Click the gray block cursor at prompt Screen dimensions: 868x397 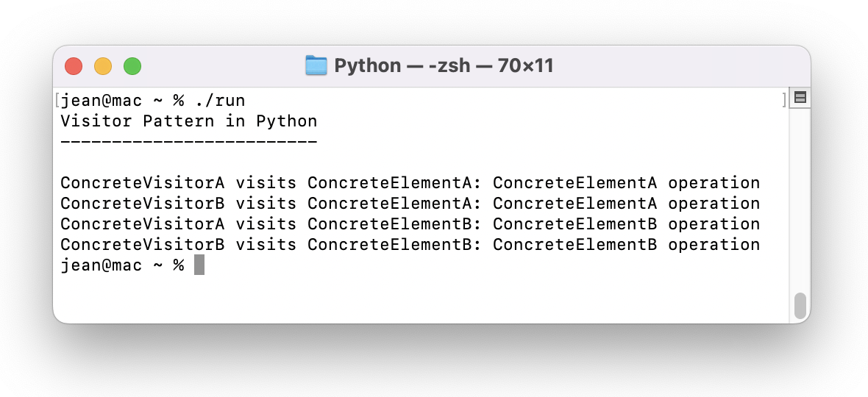(199, 265)
